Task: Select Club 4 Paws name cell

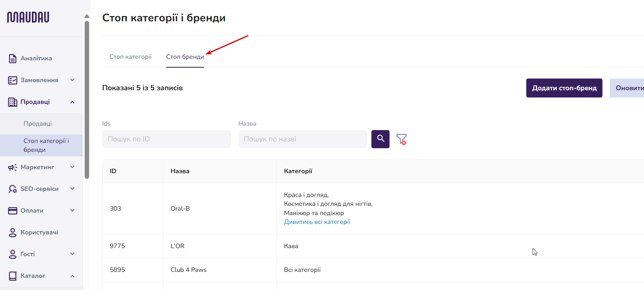Action: 188,270
